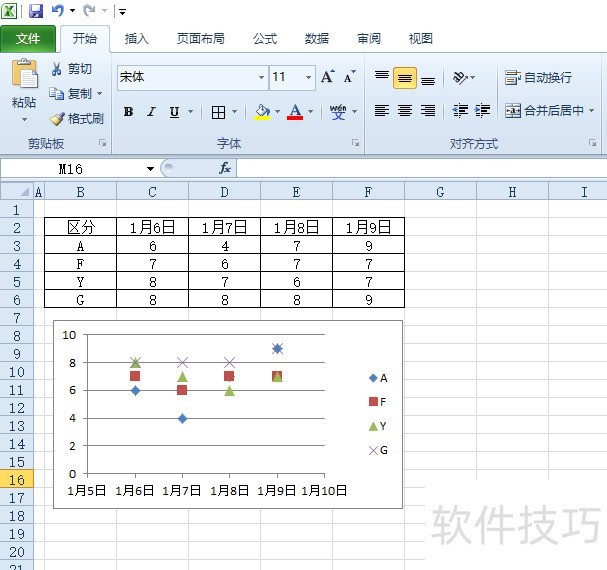
Task: Select legend entry A in chart
Action: point(378,378)
